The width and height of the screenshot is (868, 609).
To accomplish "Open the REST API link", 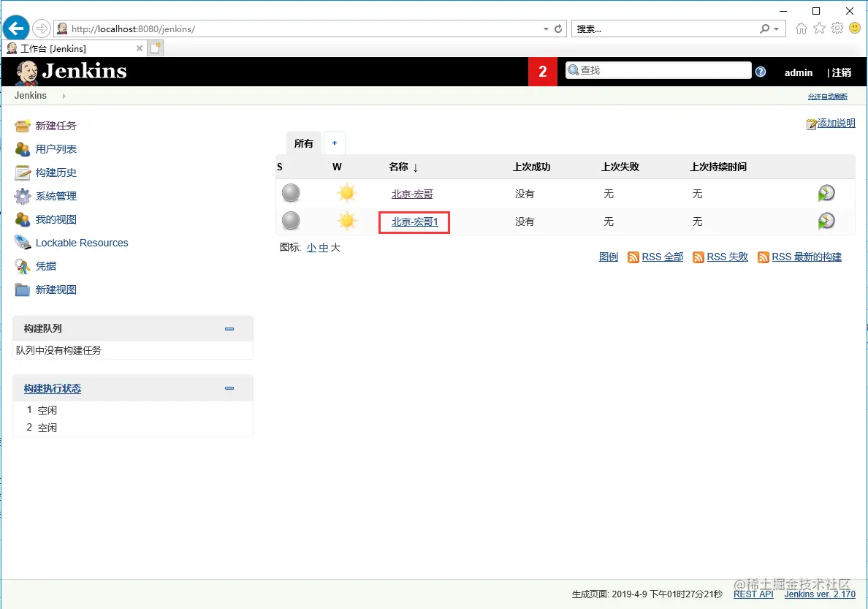I will point(753,594).
